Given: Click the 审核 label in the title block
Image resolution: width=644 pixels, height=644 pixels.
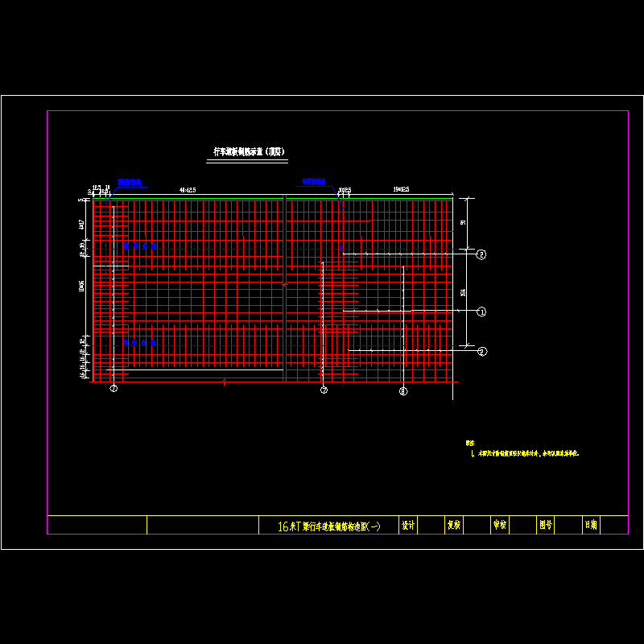Looking at the screenshot, I should (499, 525).
